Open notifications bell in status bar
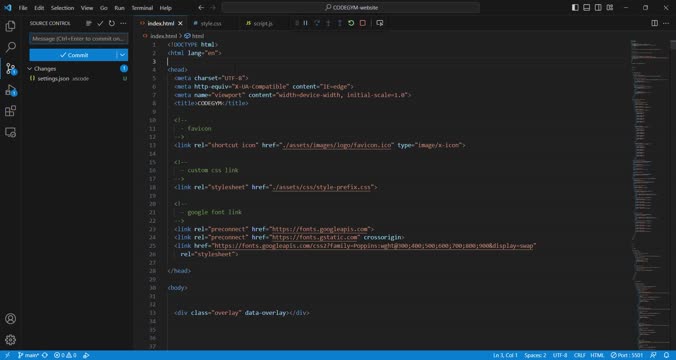 click(x=667, y=355)
